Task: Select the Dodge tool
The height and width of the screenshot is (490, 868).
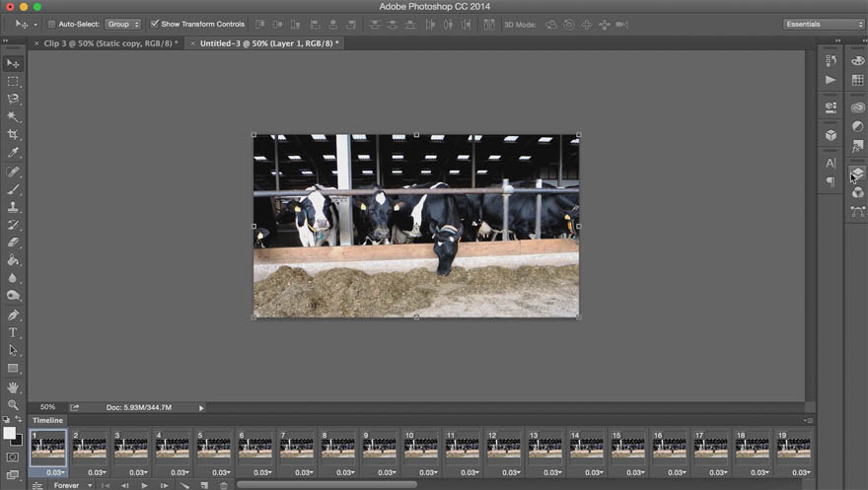Action: [13, 296]
